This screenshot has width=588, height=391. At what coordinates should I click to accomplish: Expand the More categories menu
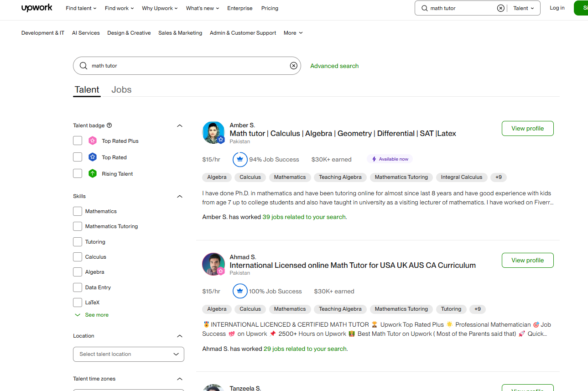coord(293,33)
